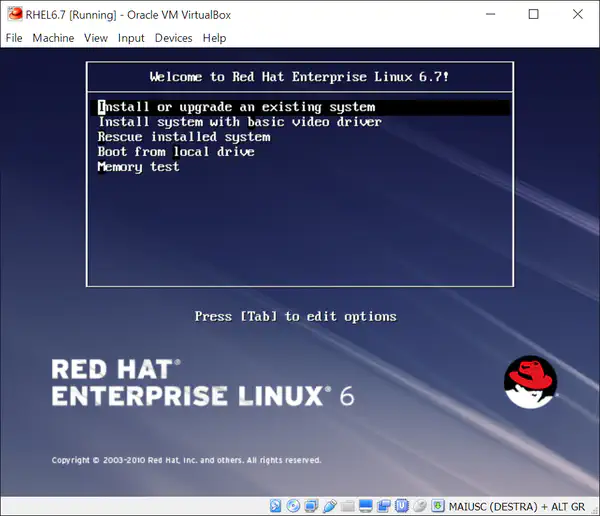This screenshot has width=600, height=516.
Task: Select the "Memory test" boot option
Action: click(x=138, y=167)
